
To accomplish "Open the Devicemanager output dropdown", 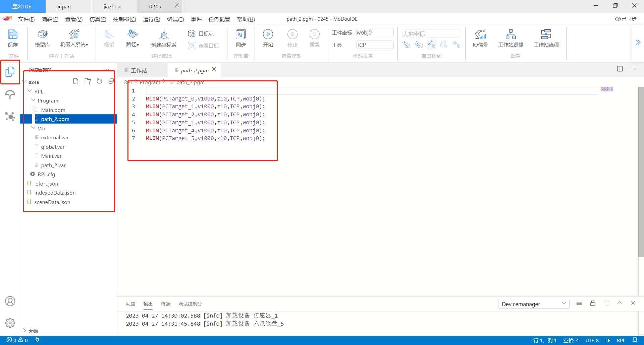I will [x=533, y=304].
